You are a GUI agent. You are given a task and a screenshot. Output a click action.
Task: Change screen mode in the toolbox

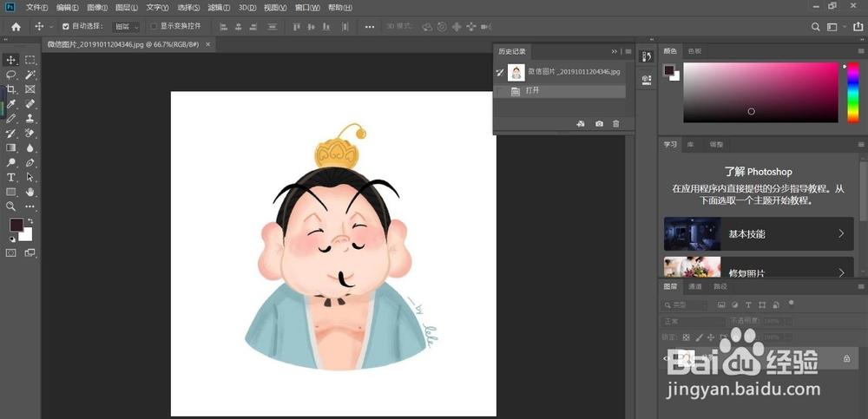30,253
